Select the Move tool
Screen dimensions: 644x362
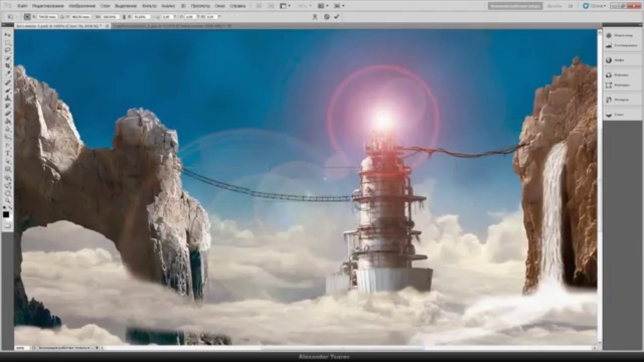(x=8, y=34)
